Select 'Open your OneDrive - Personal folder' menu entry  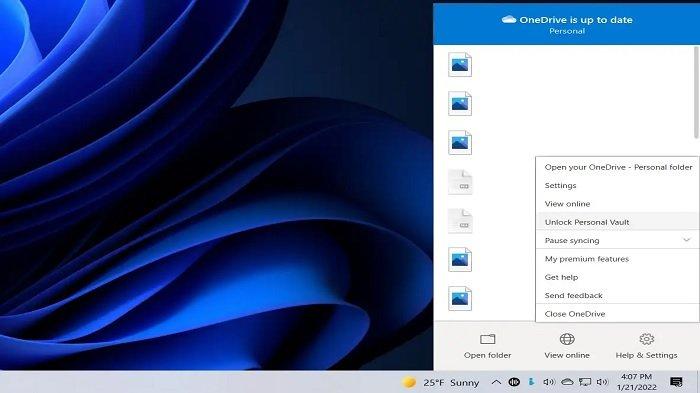click(618, 167)
